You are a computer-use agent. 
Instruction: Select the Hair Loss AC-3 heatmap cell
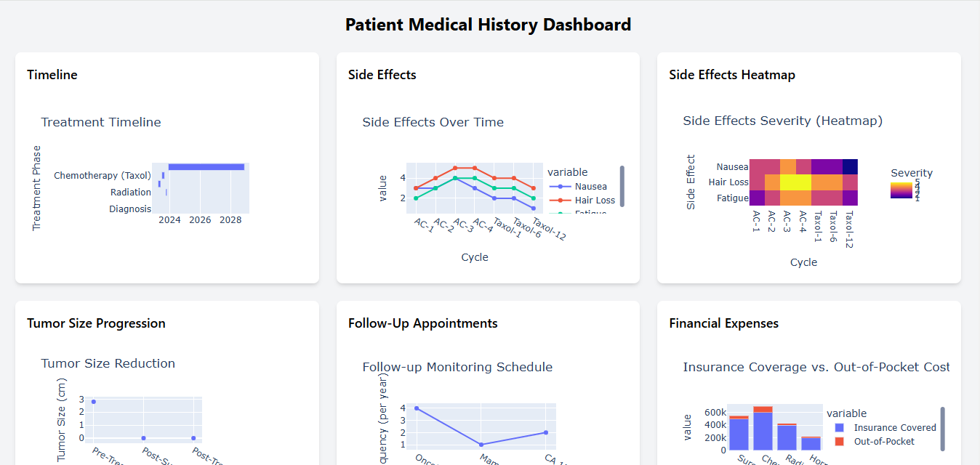click(788, 182)
